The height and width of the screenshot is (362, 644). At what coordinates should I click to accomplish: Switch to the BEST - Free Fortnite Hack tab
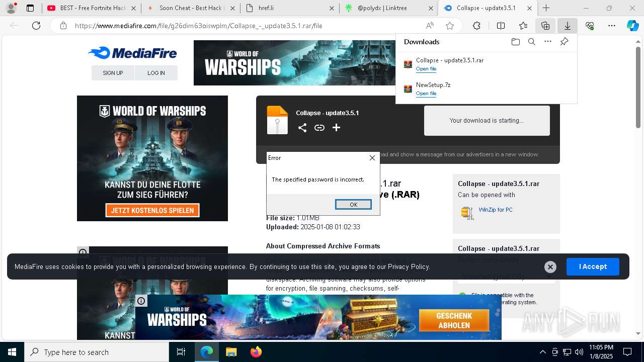point(91,8)
